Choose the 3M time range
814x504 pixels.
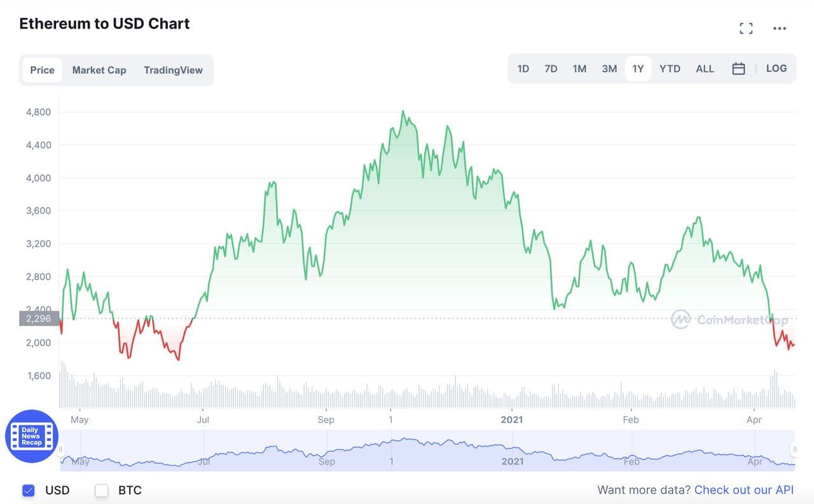609,69
